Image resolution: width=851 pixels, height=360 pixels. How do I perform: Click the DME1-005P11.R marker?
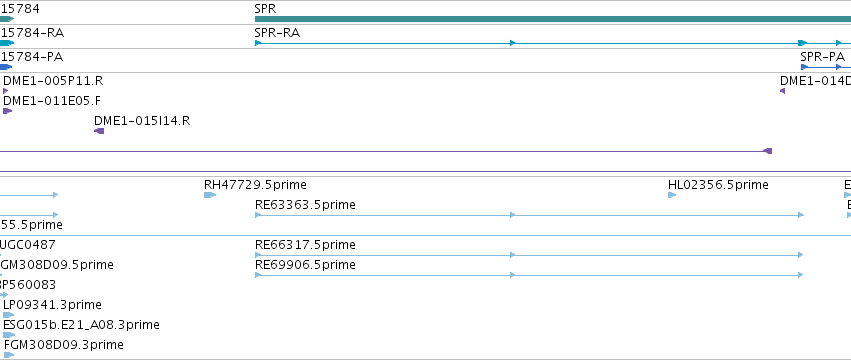pos(5,91)
